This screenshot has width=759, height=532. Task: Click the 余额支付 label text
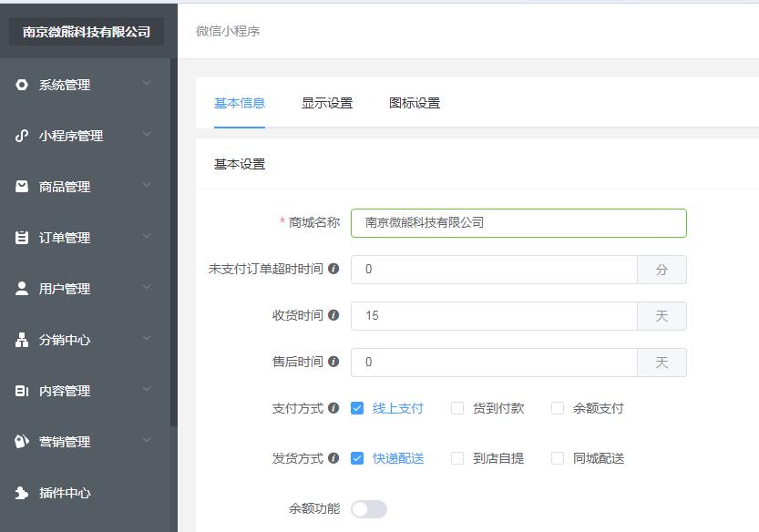click(x=599, y=408)
